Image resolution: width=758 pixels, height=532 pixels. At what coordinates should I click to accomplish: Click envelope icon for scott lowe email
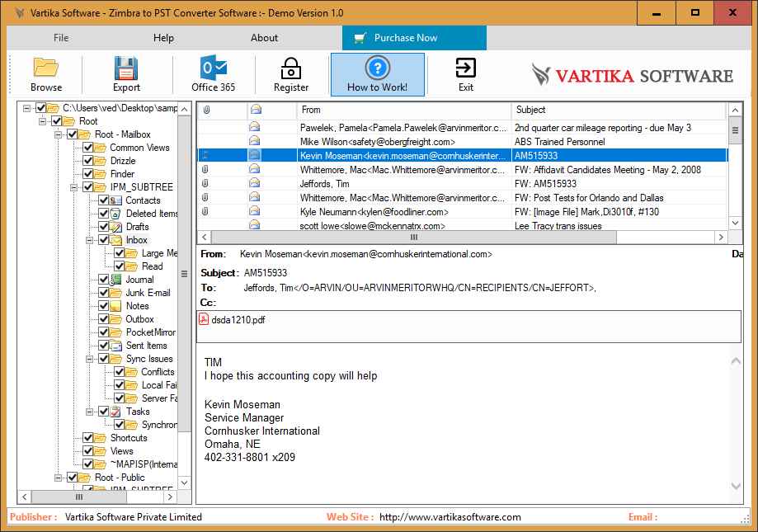tap(254, 224)
